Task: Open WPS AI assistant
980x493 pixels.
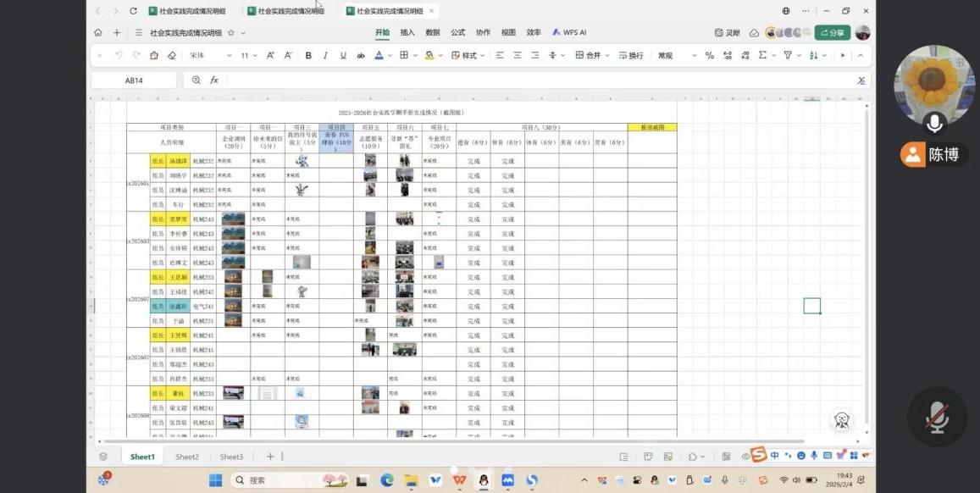Action: [x=569, y=32]
